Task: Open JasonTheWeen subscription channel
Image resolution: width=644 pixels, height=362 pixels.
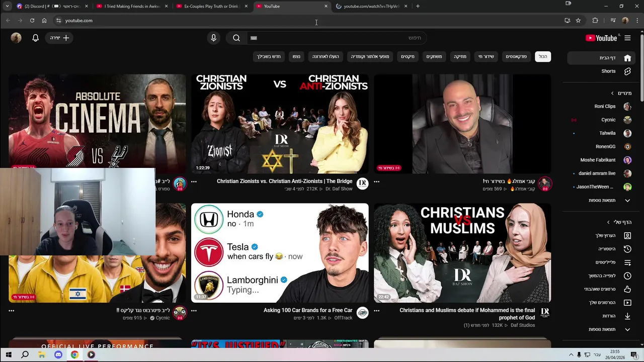Action: point(600,187)
